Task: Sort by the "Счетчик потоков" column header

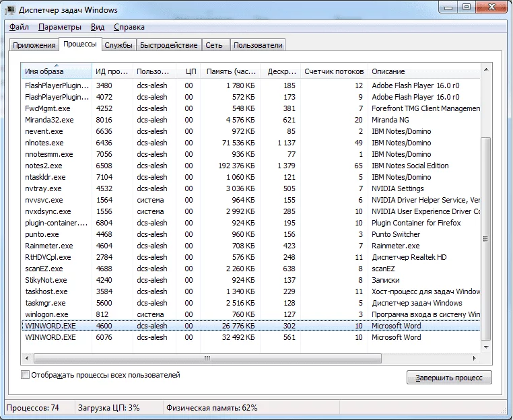Action: click(334, 71)
